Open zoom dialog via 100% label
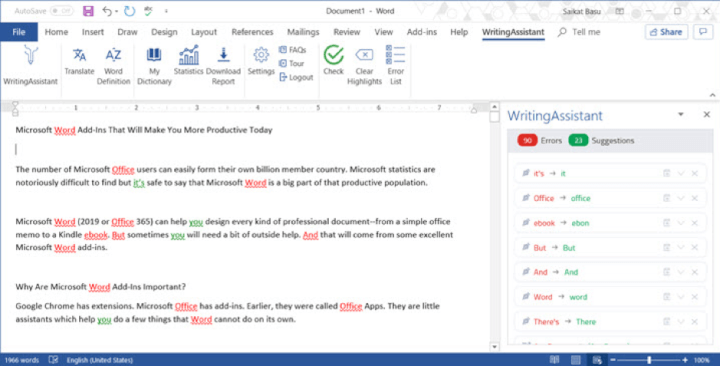 coord(702,360)
